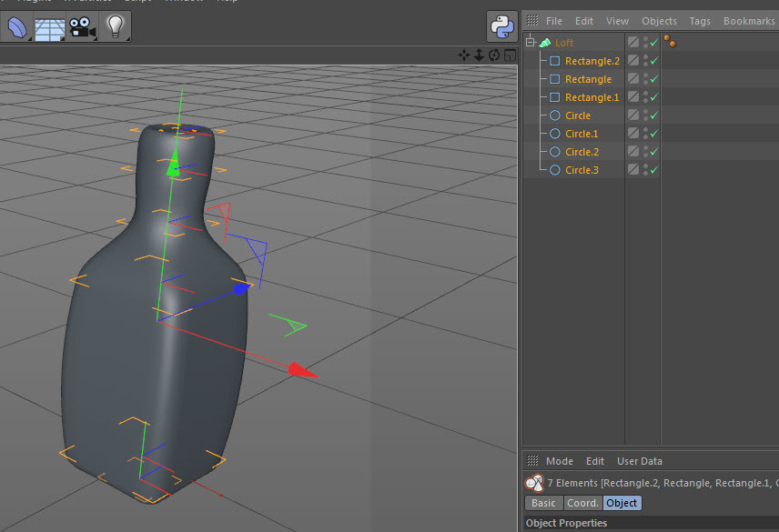Open the Object Manager File menu
The image size is (779, 532).
(x=554, y=21)
